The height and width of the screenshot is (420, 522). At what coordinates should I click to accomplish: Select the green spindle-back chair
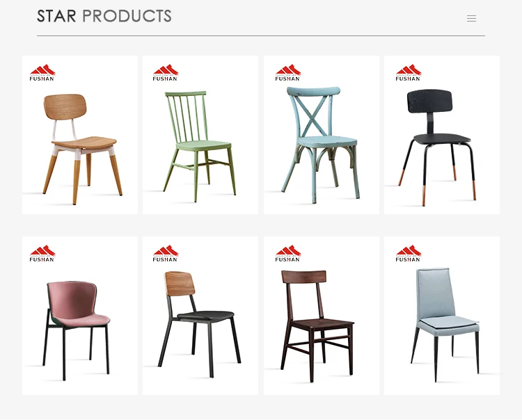[x=200, y=135]
